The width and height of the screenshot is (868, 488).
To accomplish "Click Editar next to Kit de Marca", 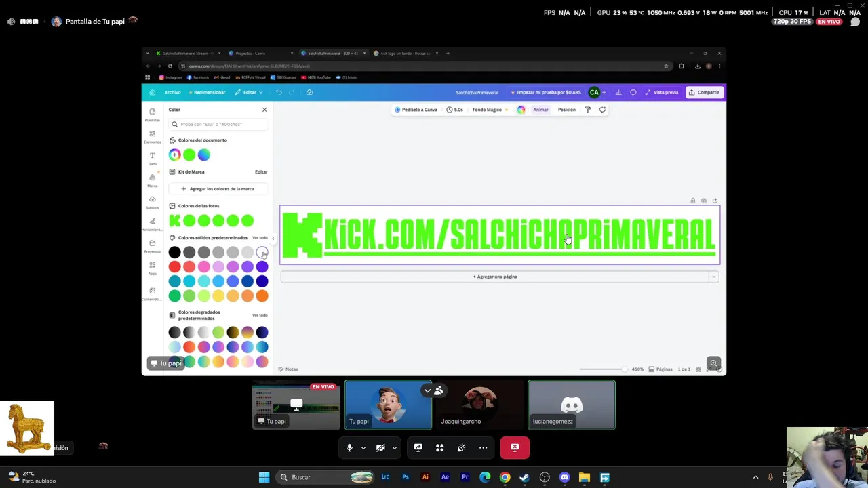I will click(261, 172).
